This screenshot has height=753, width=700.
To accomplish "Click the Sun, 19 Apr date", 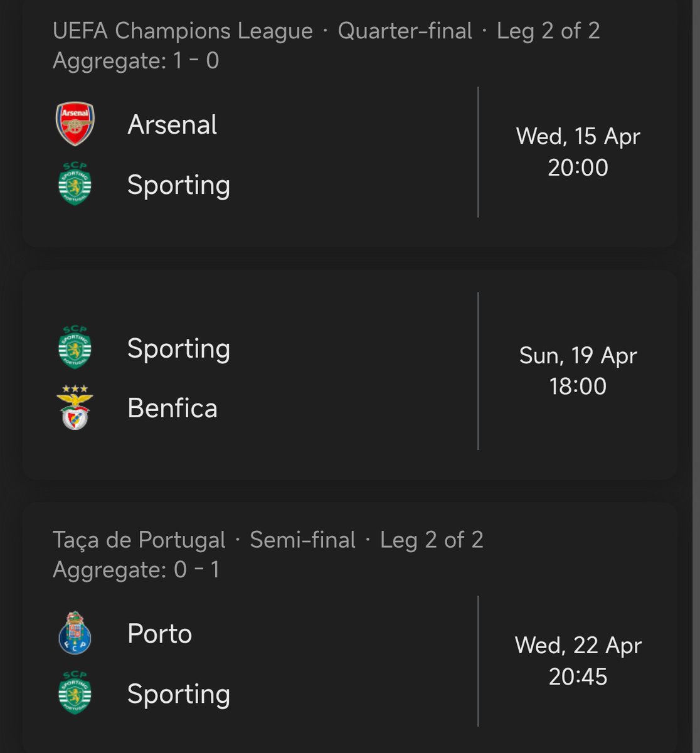I will point(578,356).
